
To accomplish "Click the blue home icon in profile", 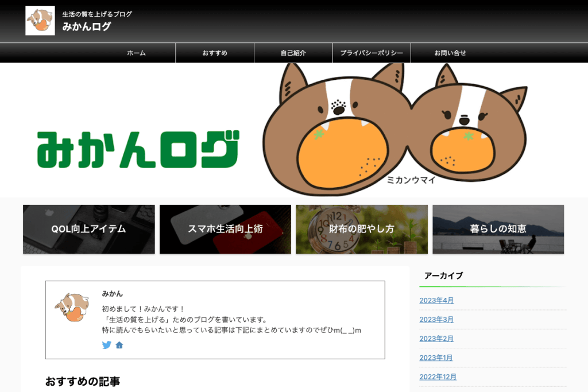I will coord(119,346).
